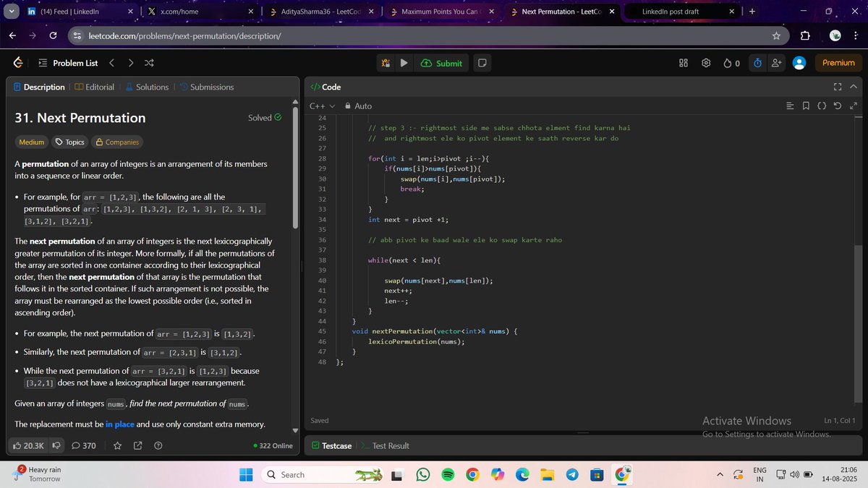Open the Problem List panel
868x488 pixels.
click(x=67, y=63)
